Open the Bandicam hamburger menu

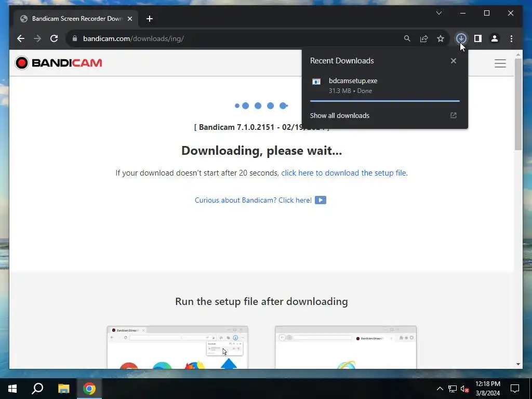500,63
